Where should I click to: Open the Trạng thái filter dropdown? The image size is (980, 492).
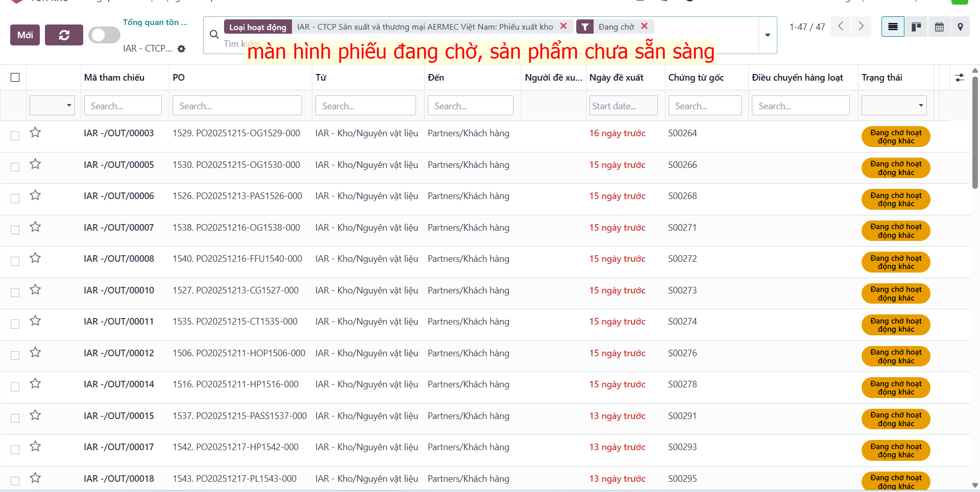(x=894, y=106)
